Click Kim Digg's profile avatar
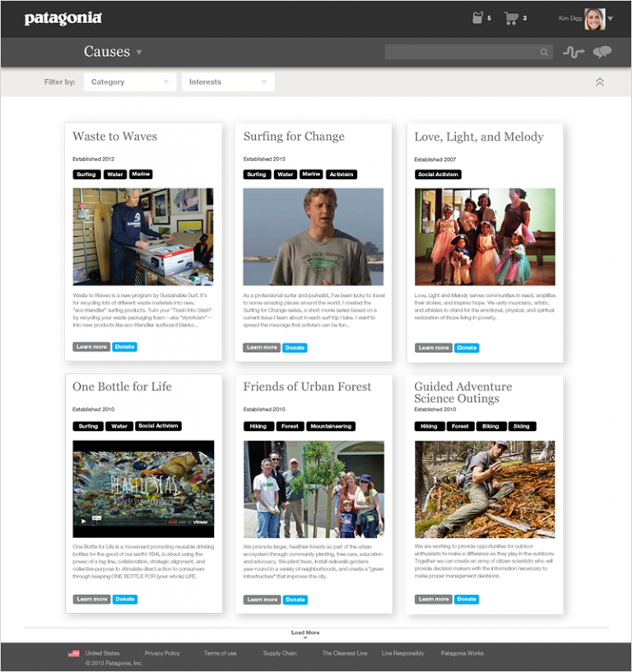The height and width of the screenshot is (672, 632). (594, 19)
